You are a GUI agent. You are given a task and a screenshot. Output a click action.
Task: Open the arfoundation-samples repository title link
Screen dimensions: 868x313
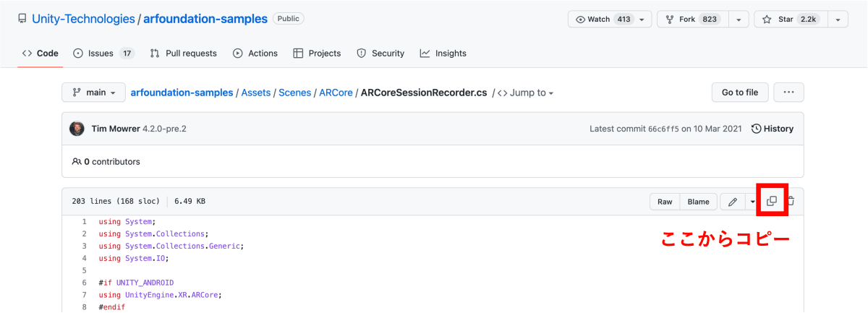[205, 19]
